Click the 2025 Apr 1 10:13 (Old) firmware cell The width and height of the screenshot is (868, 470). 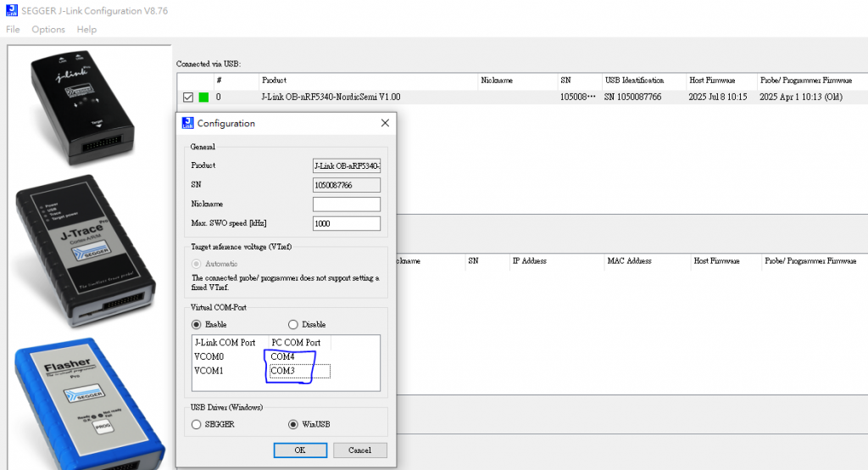point(801,97)
